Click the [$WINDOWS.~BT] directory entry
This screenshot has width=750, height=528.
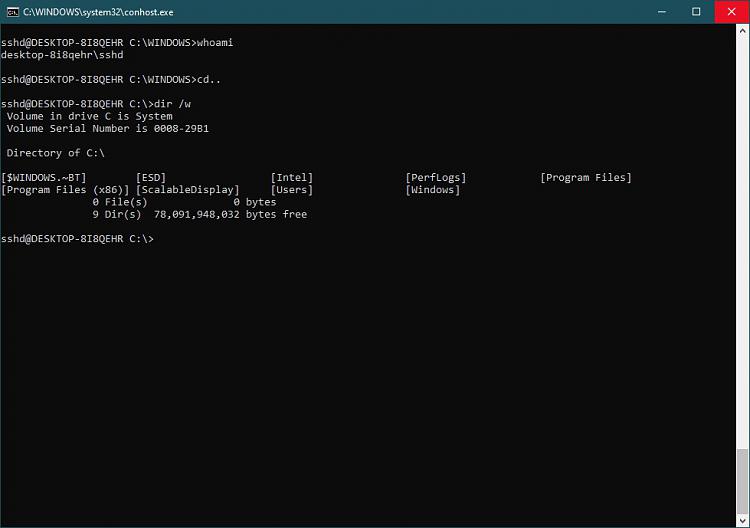44,178
